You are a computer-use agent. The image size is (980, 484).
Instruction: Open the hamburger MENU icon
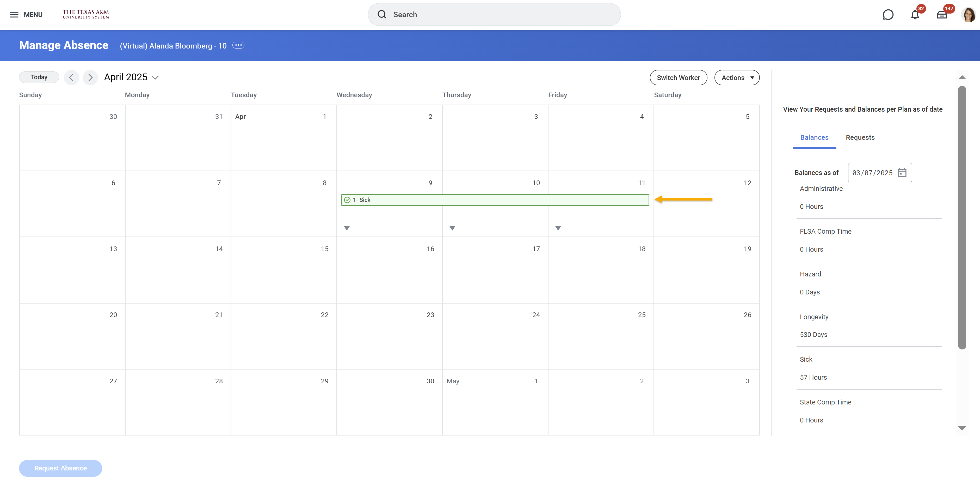[x=14, y=14]
